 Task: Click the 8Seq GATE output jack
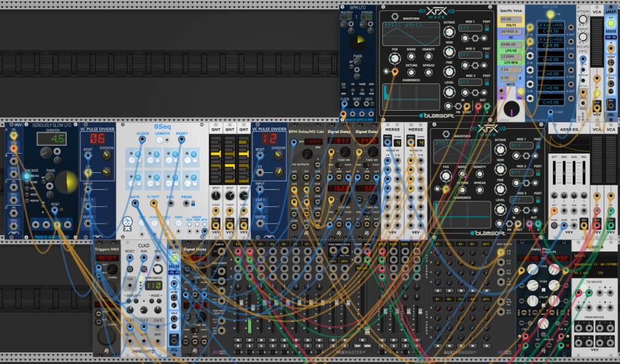135,203
